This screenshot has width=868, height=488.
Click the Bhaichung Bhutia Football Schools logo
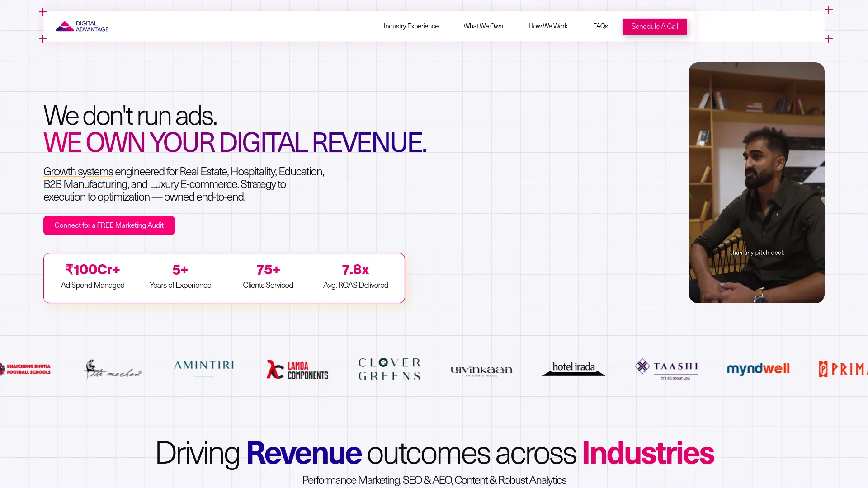[x=25, y=369]
